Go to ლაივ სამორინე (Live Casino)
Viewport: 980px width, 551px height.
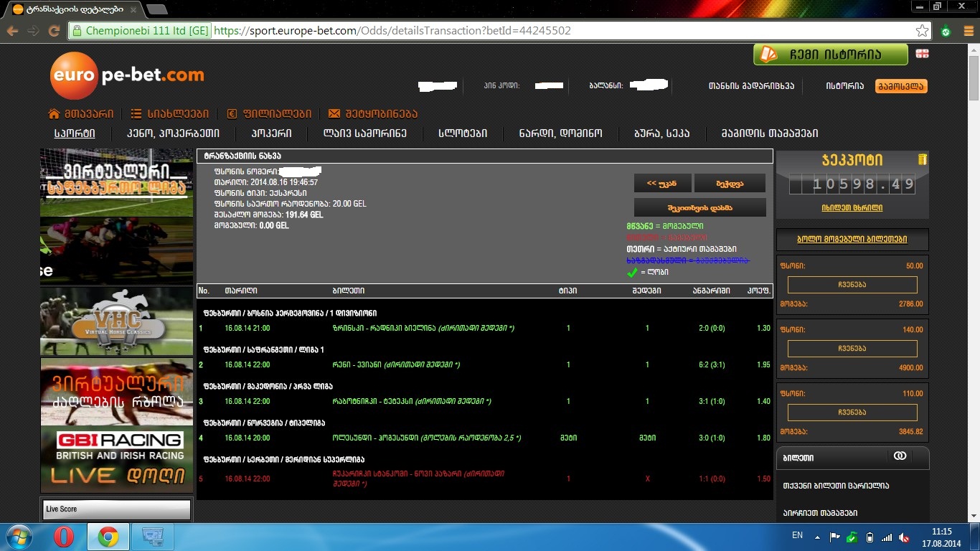(364, 133)
